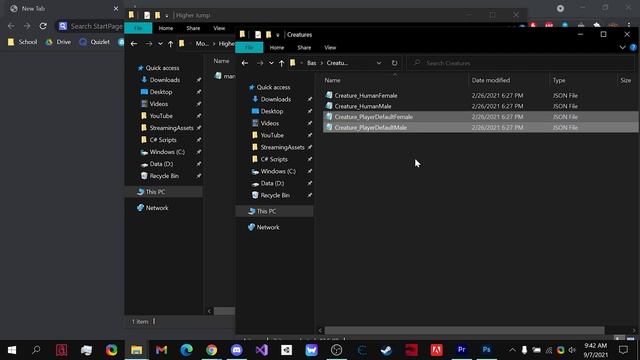640x360 pixels.
Task: Open Microsoft Edge from taskbar
Action: (x=187, y=350)
